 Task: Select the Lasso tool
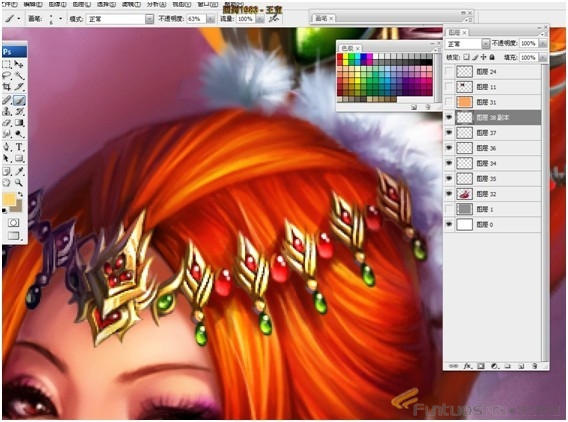coord(7,76)
